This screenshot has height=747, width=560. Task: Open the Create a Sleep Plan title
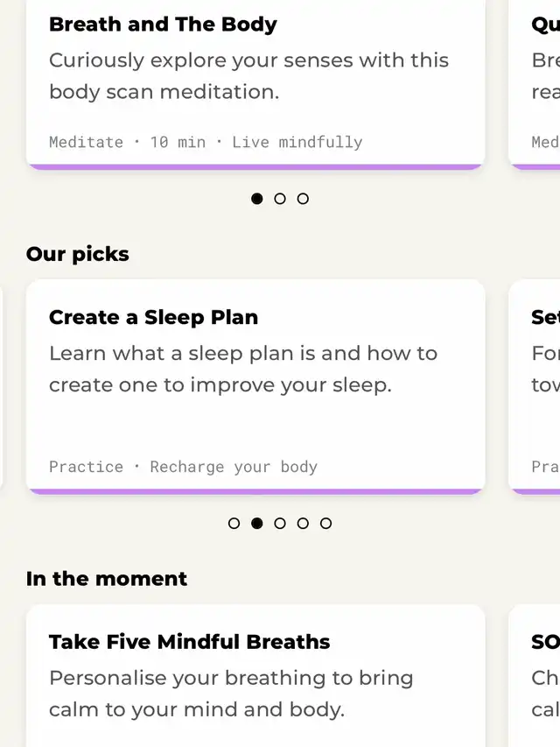153,317
